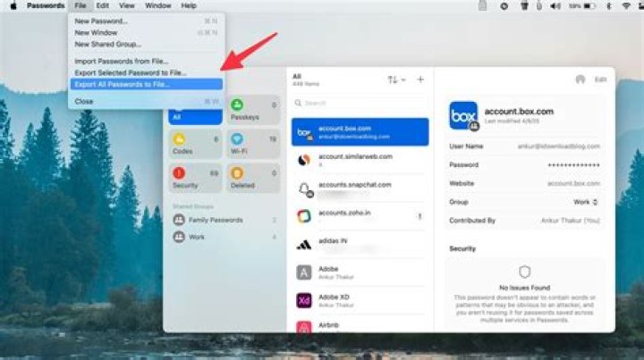Choose New Window menu item
The image size is (644, 360).
(x=146, y=32)
